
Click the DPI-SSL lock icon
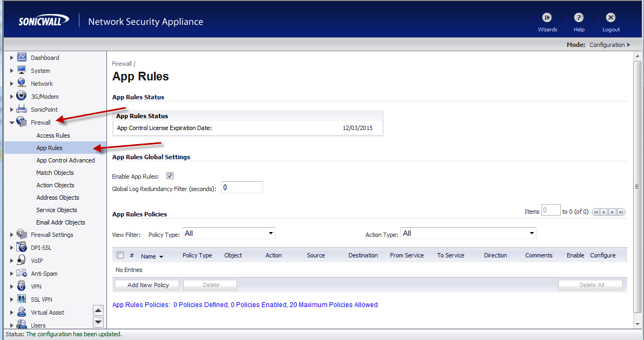[22, 247]
